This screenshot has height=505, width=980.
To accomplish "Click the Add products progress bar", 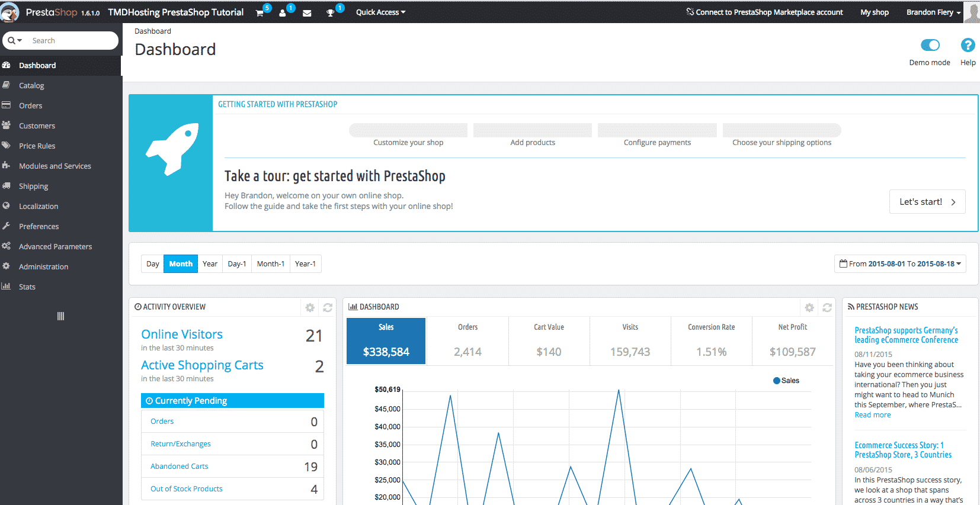I will click(533, 130).
